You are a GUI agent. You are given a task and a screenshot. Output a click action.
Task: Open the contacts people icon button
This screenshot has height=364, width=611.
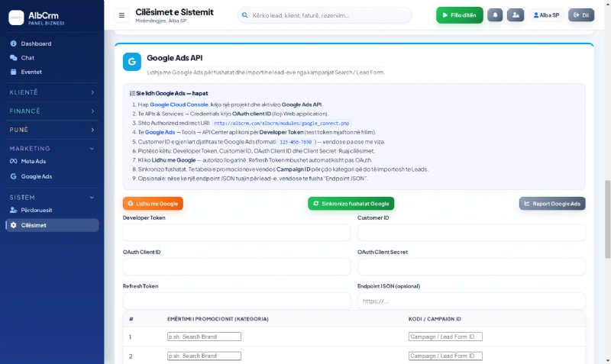(515, 15)
